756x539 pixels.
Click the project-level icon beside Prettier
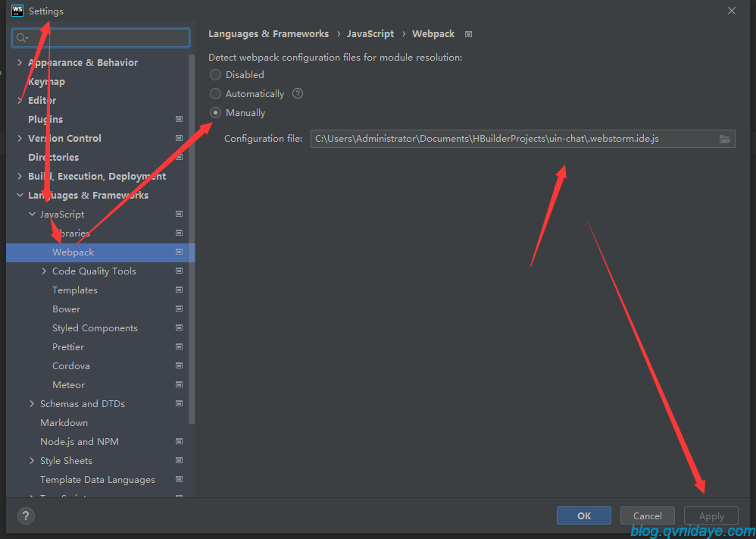[179, 346]
